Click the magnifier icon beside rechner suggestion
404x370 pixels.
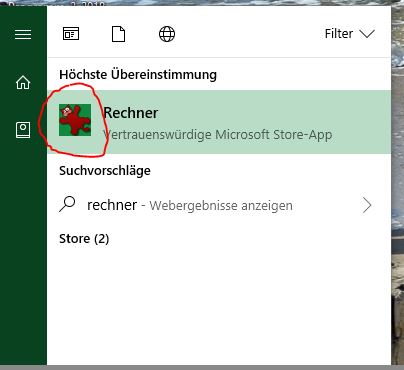tap(67, 204)
